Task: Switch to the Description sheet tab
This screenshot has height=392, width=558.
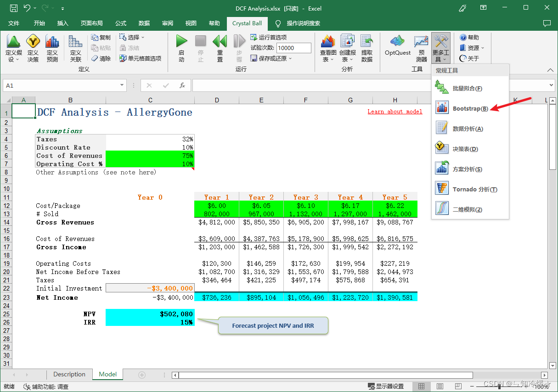Action: 69,375
